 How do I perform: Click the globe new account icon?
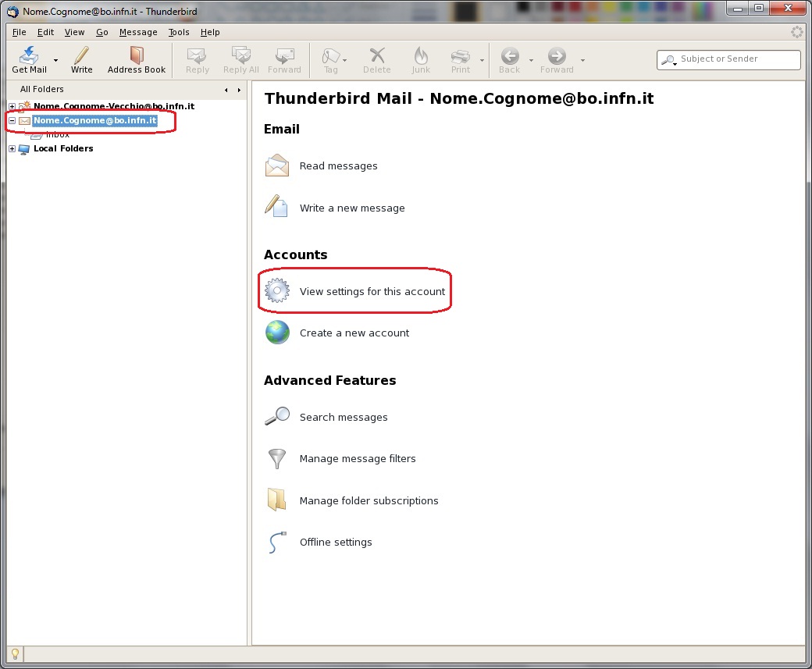point(278,333)
